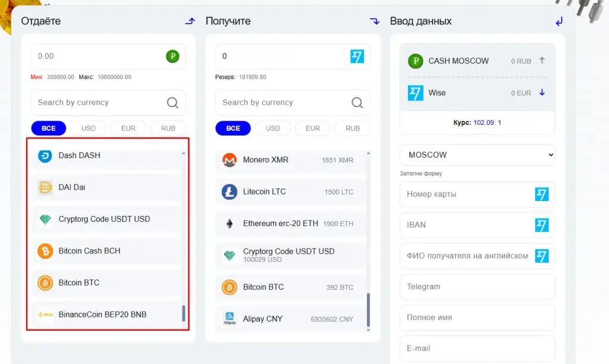Choose Alipay CNY to receive

click(x=290, y=319)
